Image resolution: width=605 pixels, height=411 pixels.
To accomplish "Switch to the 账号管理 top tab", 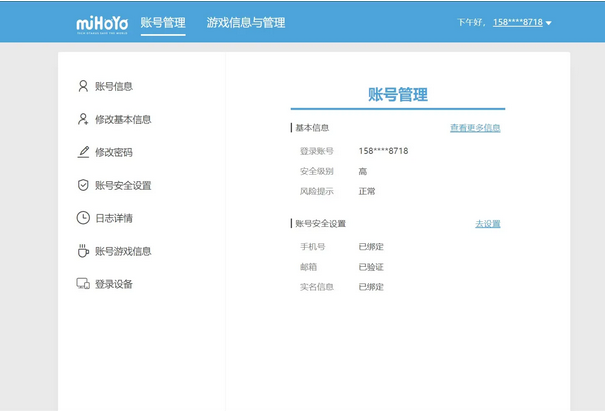I will tap(163, 22).
